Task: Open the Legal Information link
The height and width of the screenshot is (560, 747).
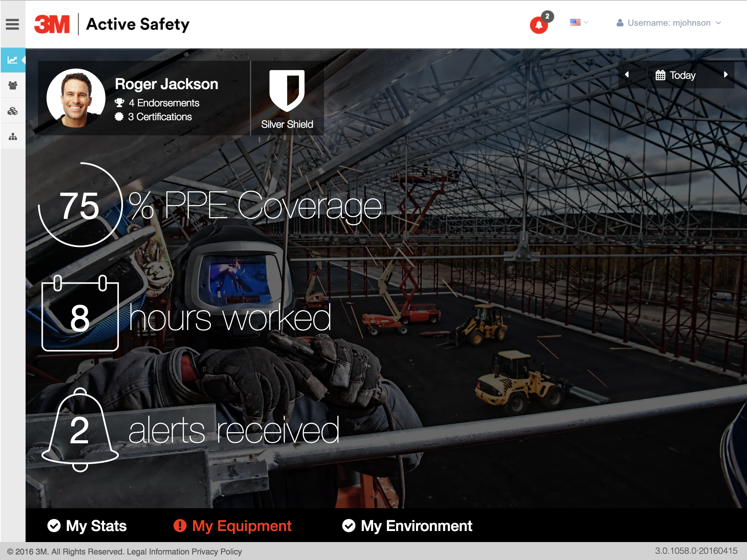Action: [158, 552]
